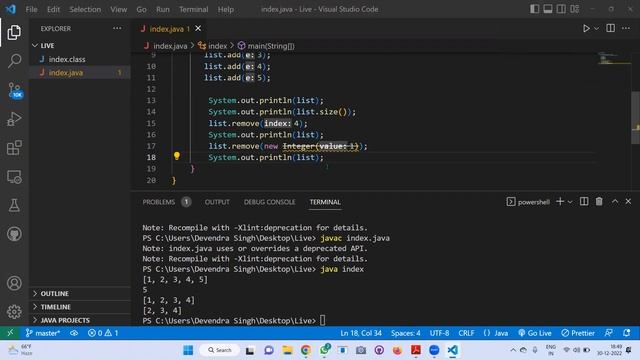Screen dimensions: 640x360
Task: Open Source Control view with 10K badge
Action: (15, 90)
